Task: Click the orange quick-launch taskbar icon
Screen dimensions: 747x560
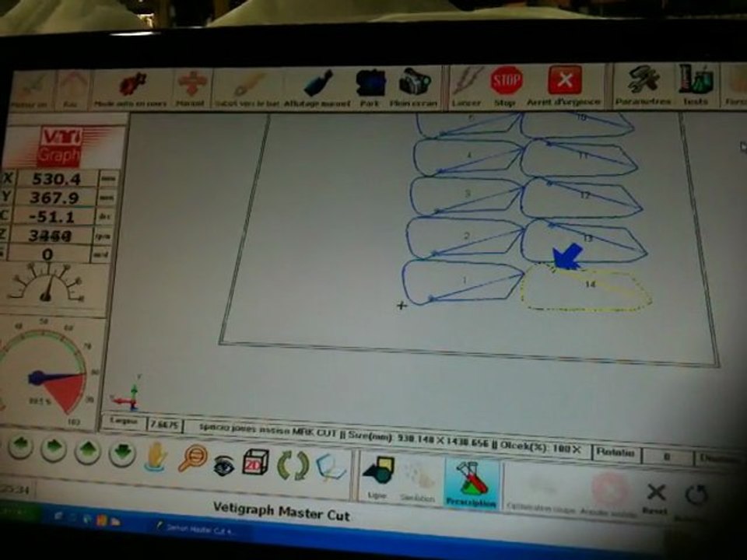Action: (x=102, y=519)
